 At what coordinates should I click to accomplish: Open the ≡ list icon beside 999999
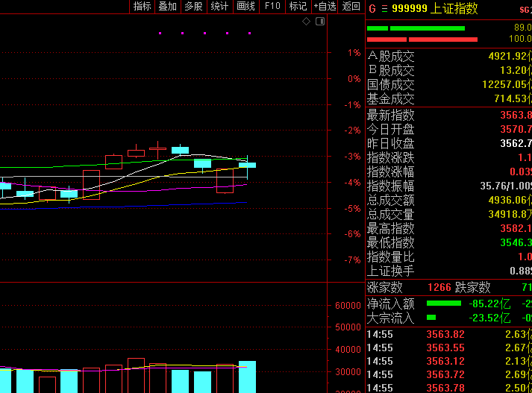tap(384, 9)
